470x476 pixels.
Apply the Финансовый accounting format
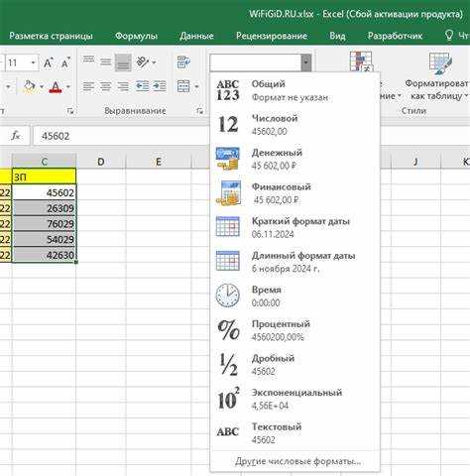click(294, 193)
